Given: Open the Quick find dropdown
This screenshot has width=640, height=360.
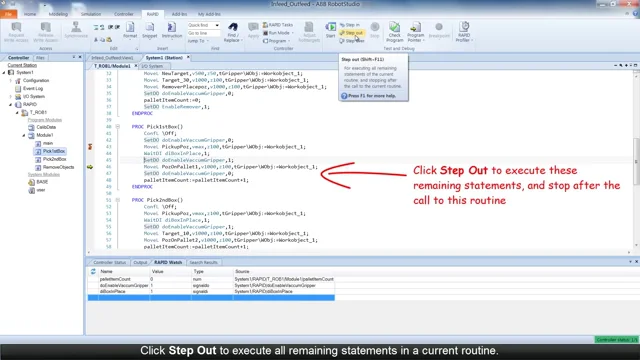Looking at the screenshot, I should (x=217, y=25).
